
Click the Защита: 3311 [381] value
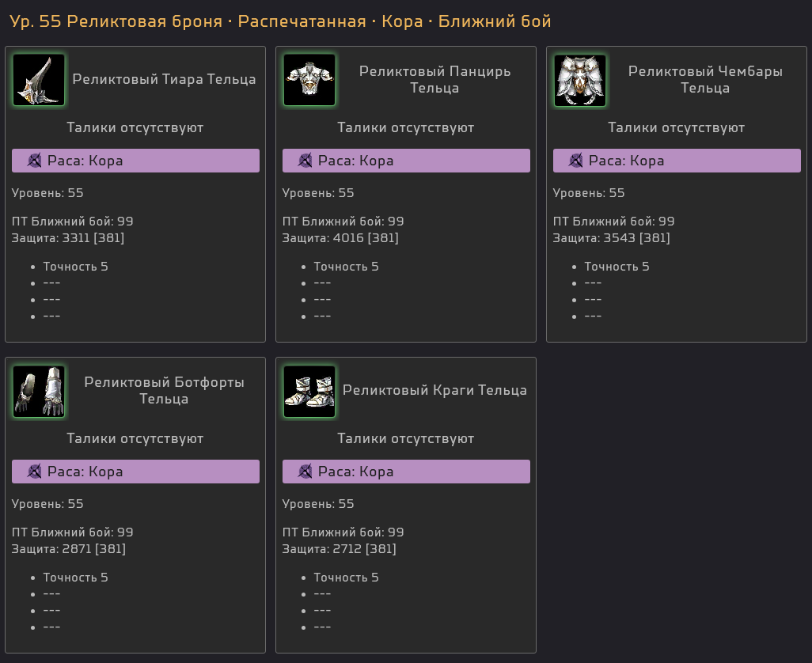[x=68, y=238]
